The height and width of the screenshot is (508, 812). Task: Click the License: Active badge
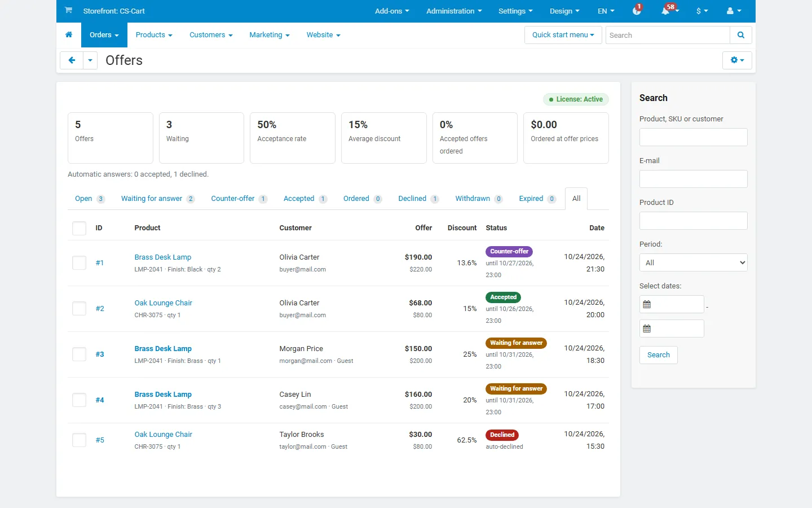click(576, 99)
